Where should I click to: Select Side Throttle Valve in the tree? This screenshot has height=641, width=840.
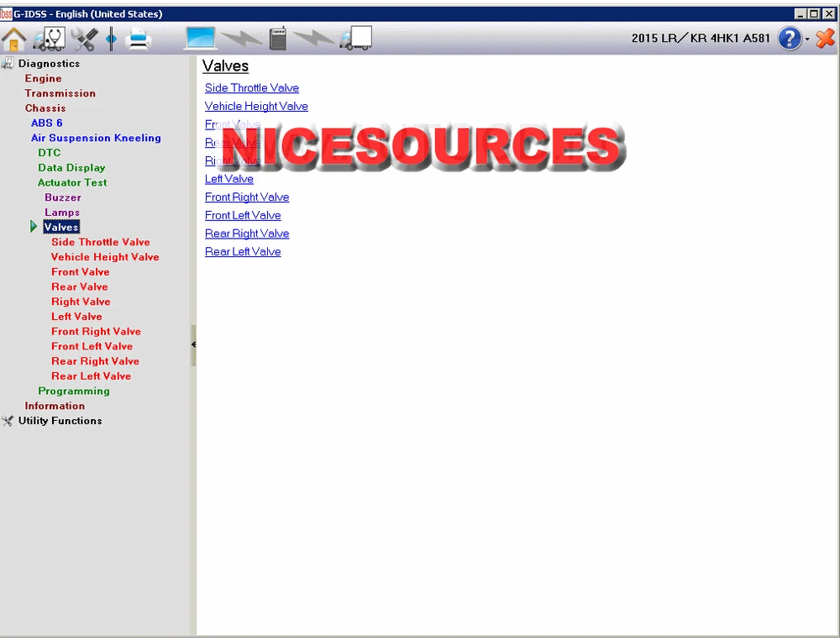tap(101, 242)
